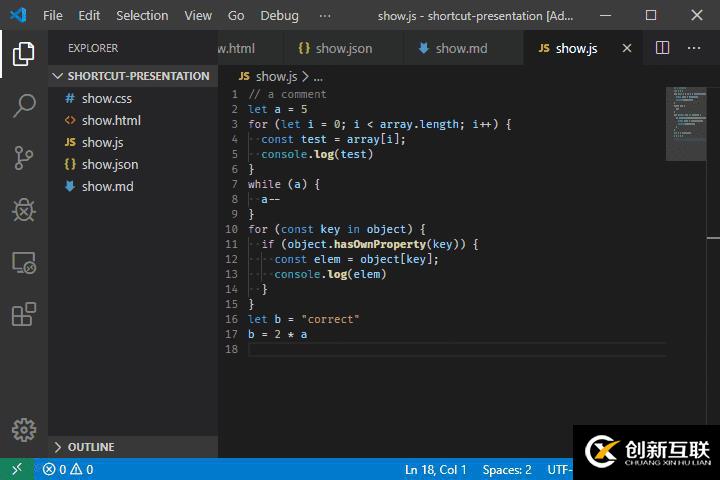720x480 pixels.
Task: Open the View menu
Action: tap(198, 16)
